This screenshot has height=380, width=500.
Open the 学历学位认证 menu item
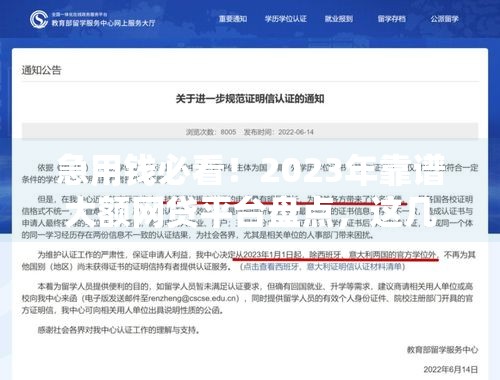[x=286, y=19]
